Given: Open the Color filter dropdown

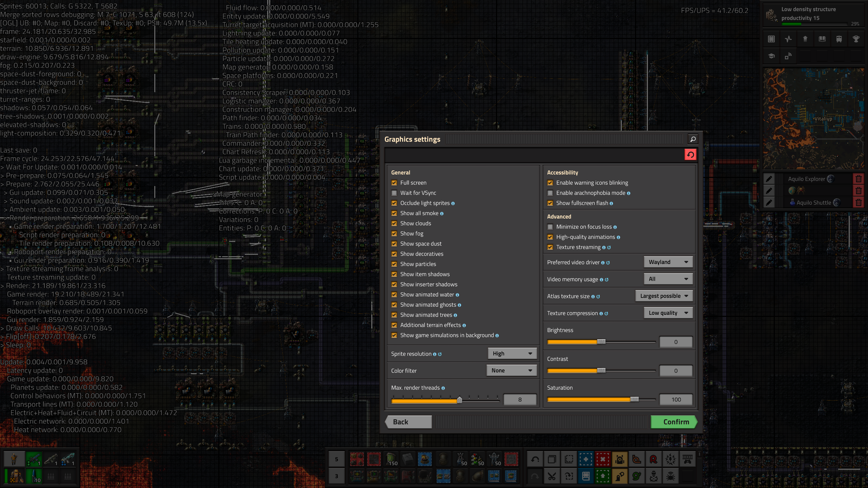Looking at the screenshot, I should (x=512, y=370).
